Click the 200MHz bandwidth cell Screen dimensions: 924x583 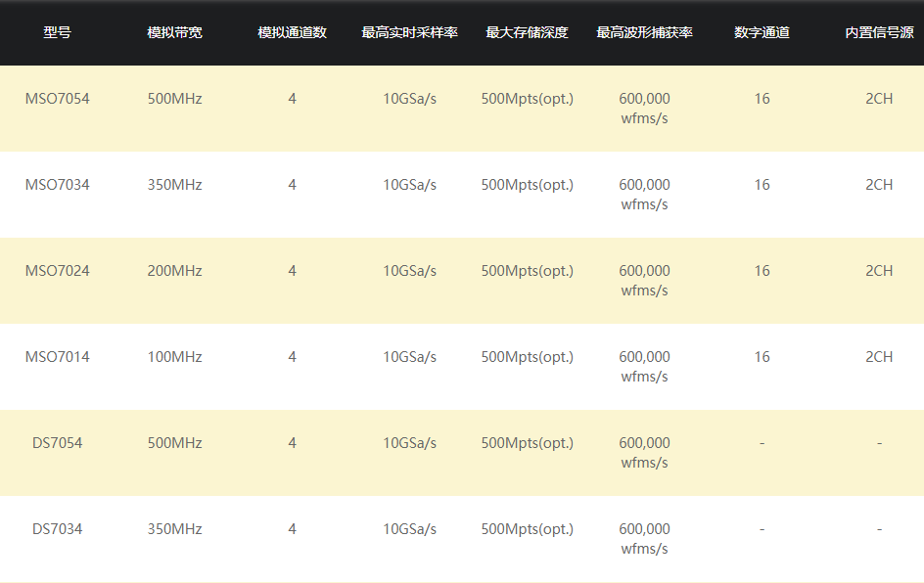click(x=174, y=271)
